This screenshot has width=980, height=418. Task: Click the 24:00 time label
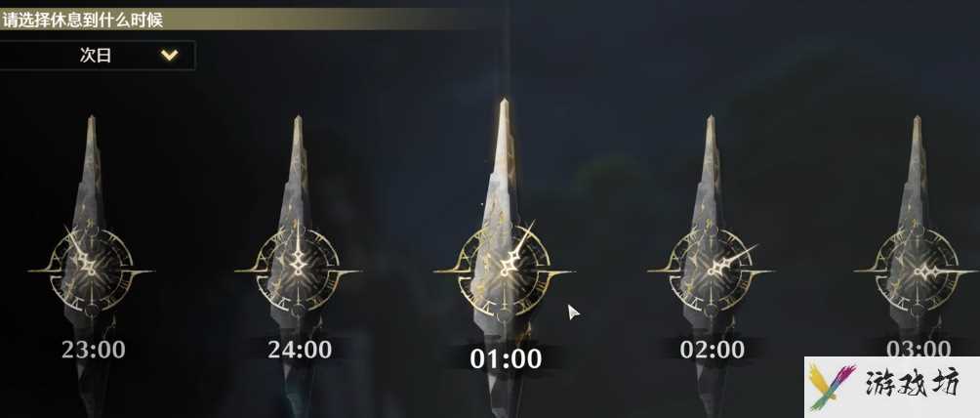pyautogui.click(x=300, y=350)
